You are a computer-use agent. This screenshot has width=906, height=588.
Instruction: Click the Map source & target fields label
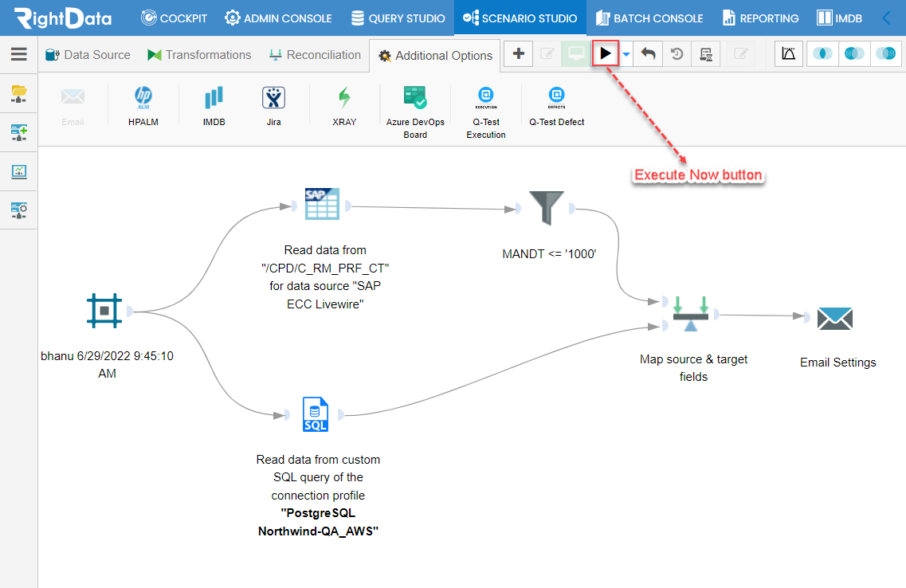pyautogui.click(x=693, y=368)
